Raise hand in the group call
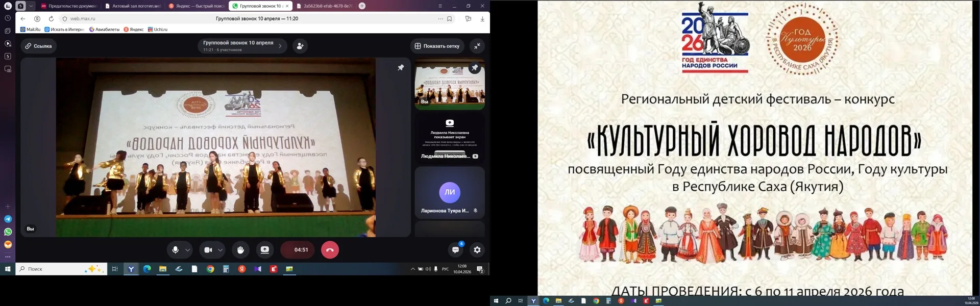The image size is (980, 306). pos(240,250)
